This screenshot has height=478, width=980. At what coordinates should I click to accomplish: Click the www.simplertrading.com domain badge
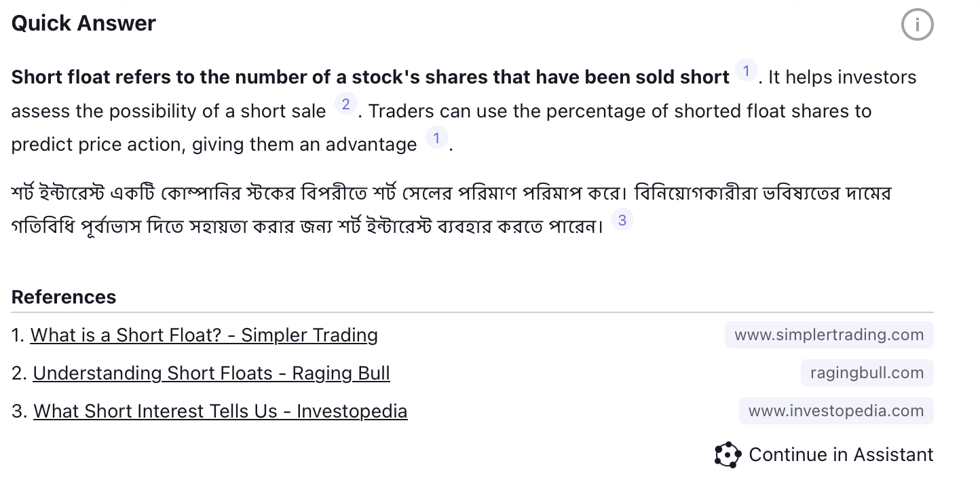829,335
